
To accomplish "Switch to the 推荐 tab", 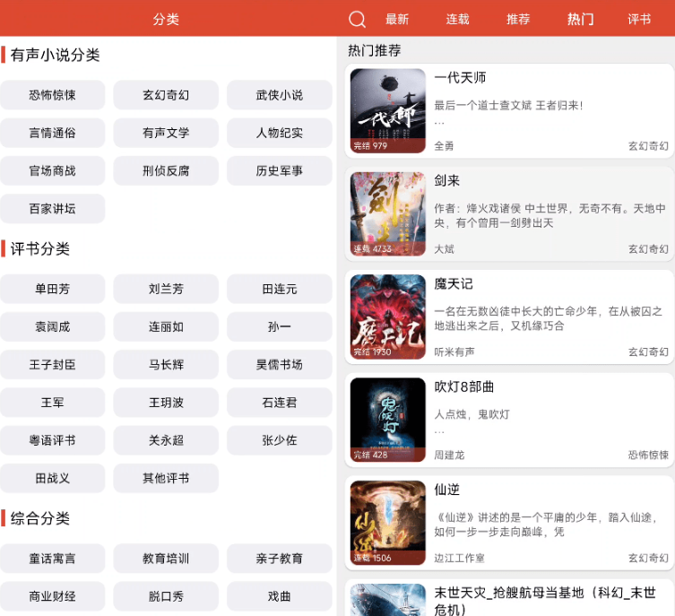I will coord(518,19).
